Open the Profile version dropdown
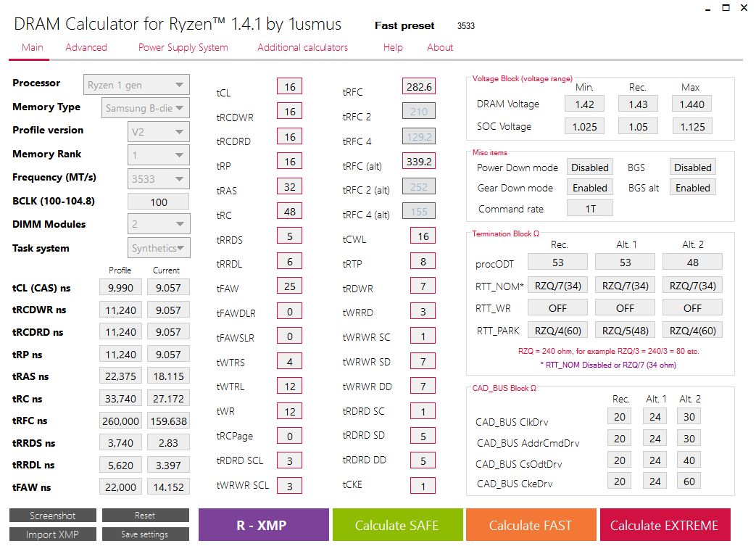The width and height of the screenshot is (756, 554). [x=159, y=132]
